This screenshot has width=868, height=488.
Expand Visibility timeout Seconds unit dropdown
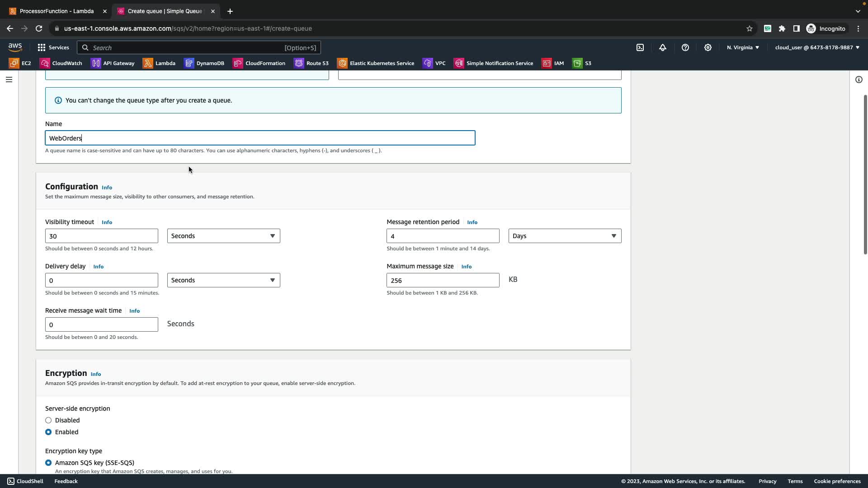point(223,236)
